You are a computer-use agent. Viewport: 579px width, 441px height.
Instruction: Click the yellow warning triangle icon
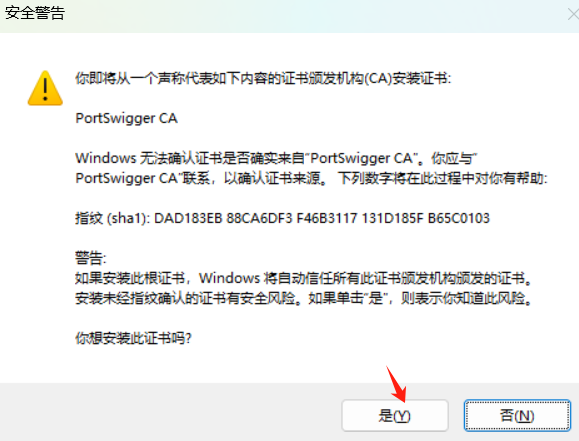point(45,88)
